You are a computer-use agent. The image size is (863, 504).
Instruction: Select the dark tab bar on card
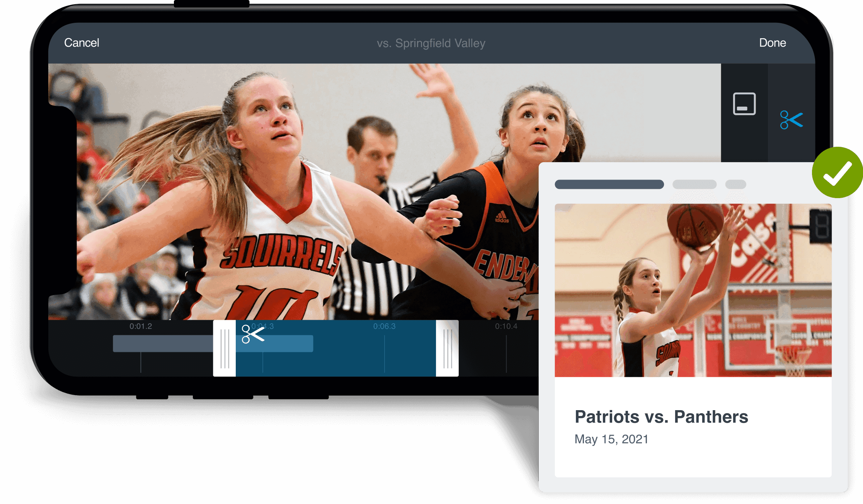(609, 185)
